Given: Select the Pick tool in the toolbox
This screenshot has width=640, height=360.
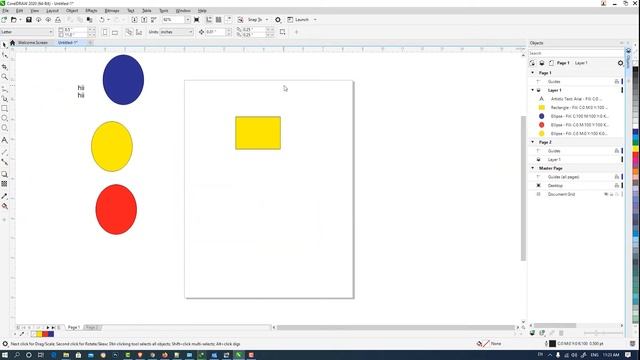Looking at the screenshot, I should pos(4,45).
